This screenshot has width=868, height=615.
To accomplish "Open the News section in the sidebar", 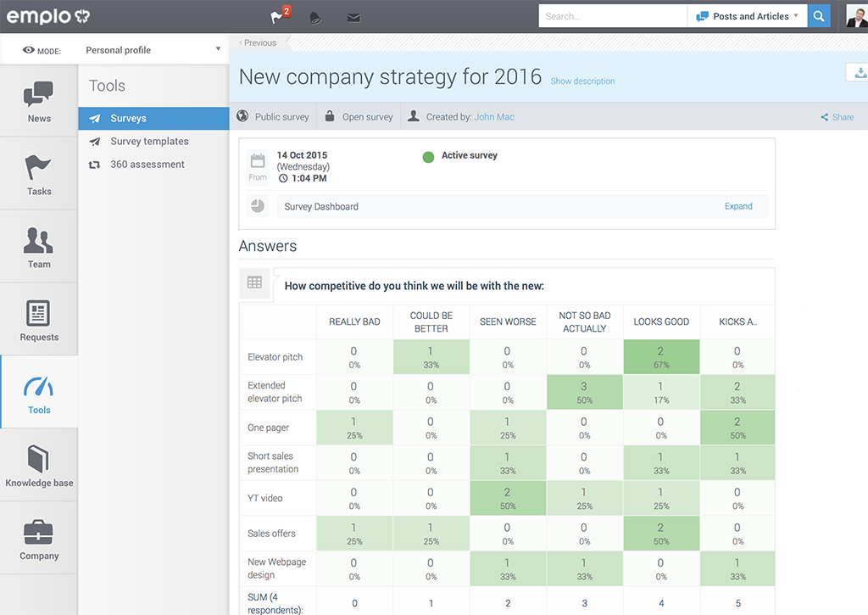I will [x=38, y=101].
